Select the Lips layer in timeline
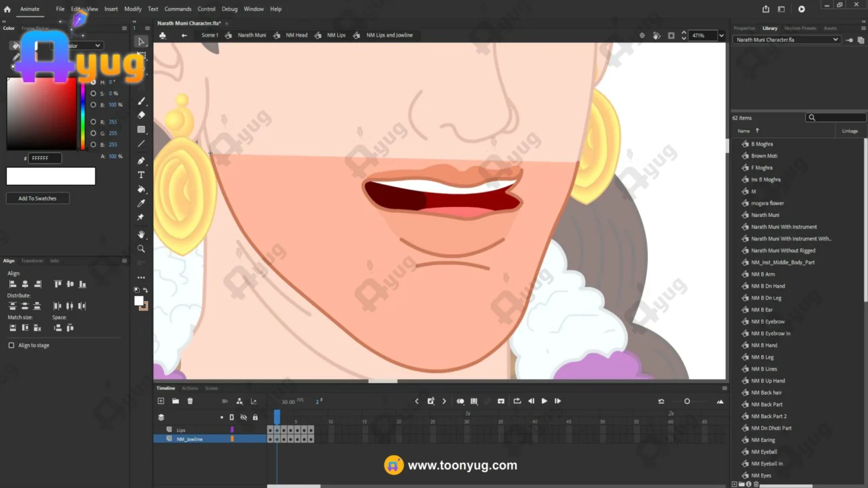 pos(181,430)
